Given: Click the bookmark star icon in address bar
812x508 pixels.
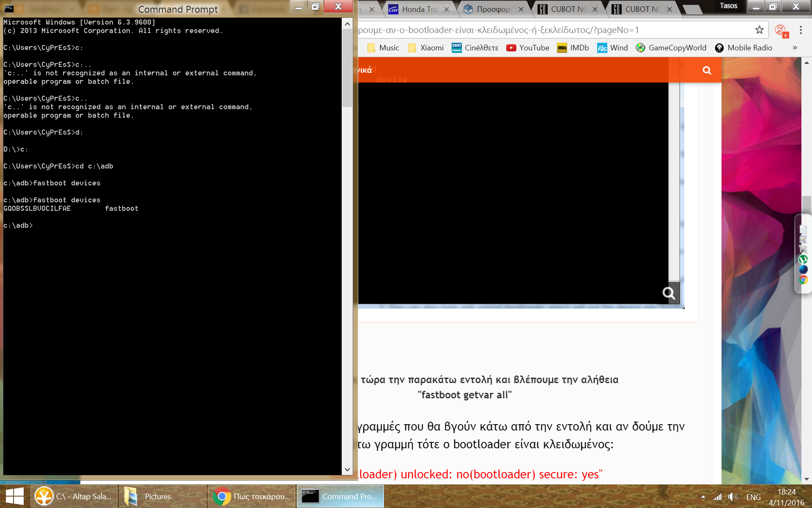Looking at the screenshot, I should pos(759,30).
